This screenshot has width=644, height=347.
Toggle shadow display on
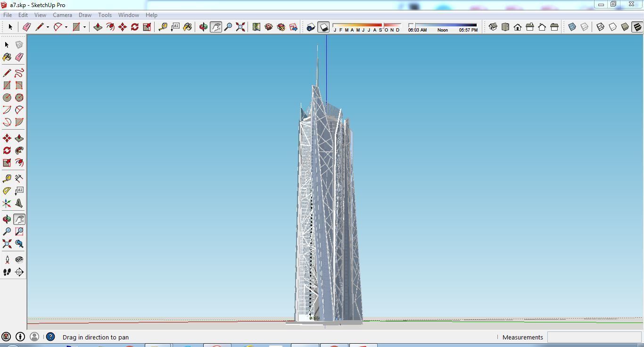323,27
